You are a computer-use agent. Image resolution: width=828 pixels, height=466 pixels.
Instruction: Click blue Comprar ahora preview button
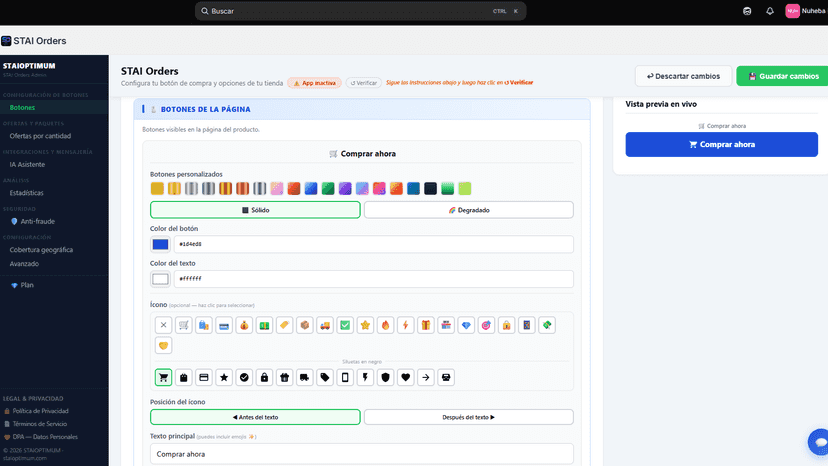[x=721, y=144]
